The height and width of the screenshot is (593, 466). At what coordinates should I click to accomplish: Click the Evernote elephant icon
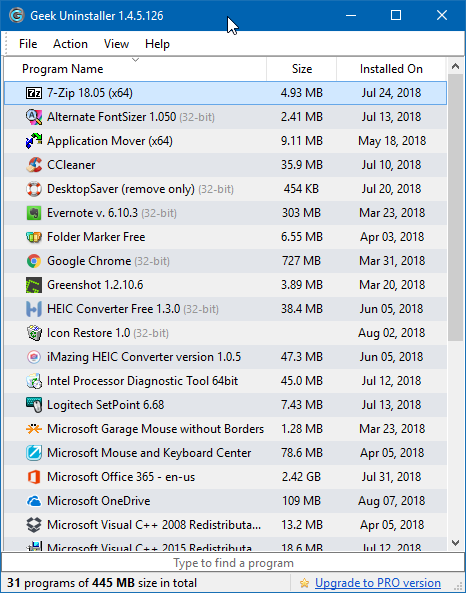click(x=34, y=213)
